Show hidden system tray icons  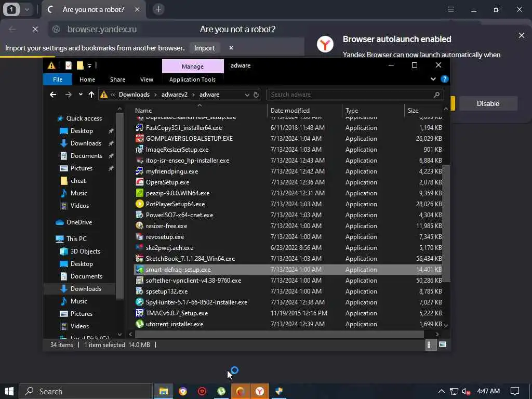pyautogui.click(x=442, y=391)
